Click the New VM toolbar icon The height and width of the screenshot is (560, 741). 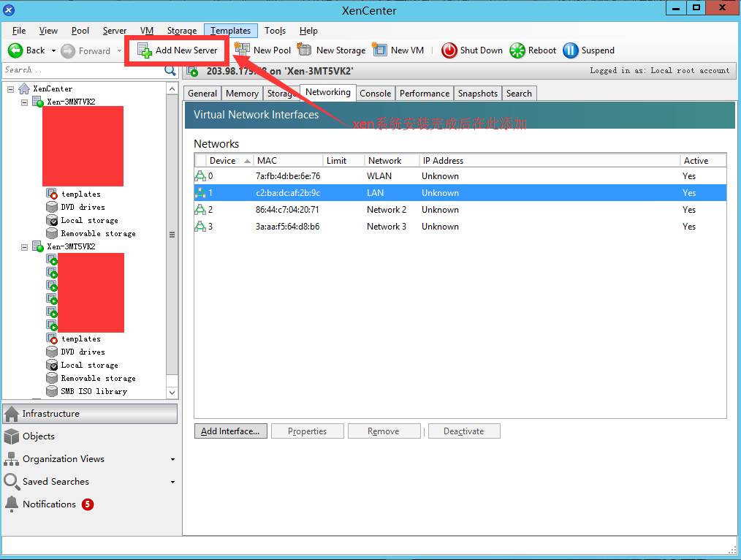pyautogui.click(x=379, y=49)
